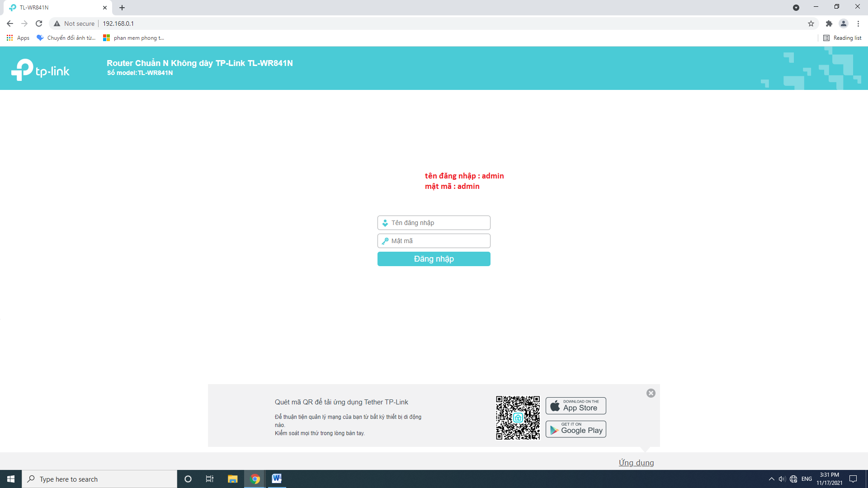The image size is (868, 488).
Task: Open the Reading list panel
Action: [x=842, y=38]
